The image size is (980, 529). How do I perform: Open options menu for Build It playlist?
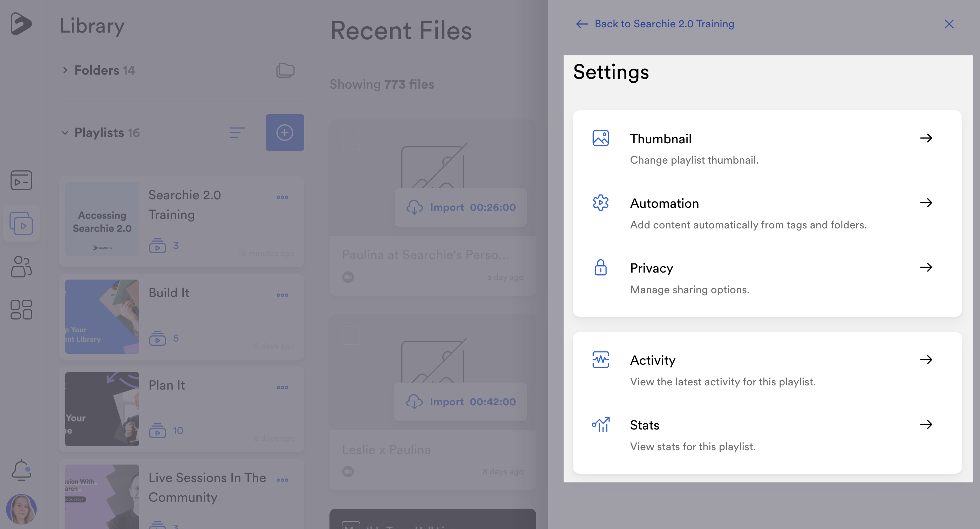[282, 295]
